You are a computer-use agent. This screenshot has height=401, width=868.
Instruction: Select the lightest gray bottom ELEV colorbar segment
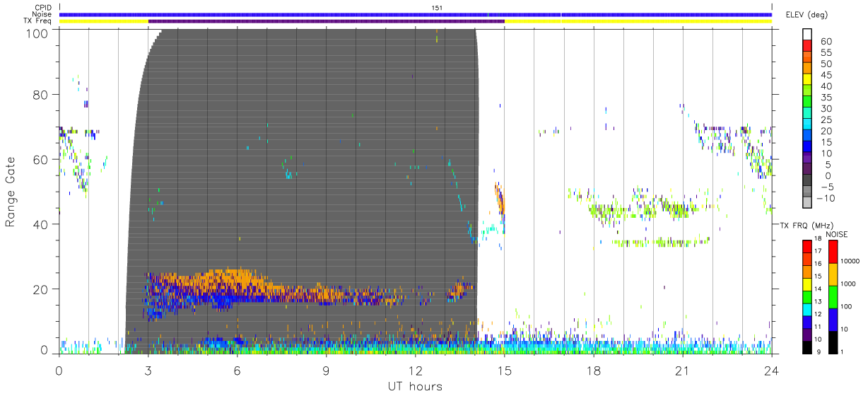(807, 204)
